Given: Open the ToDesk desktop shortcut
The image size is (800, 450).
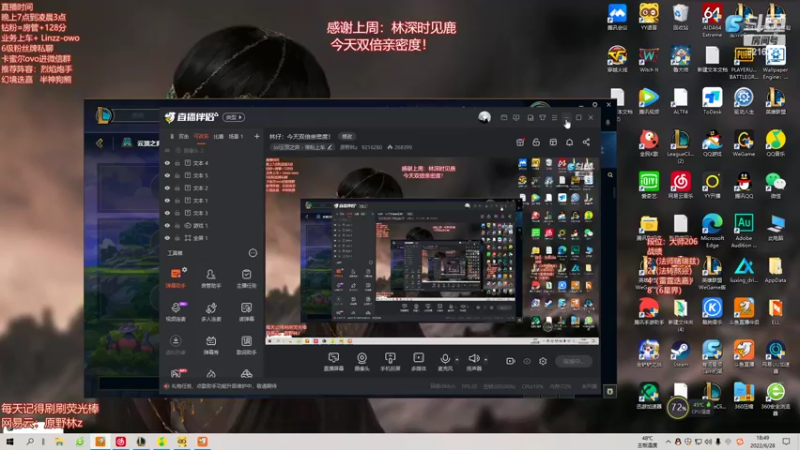Looking at the screenshot, I should click(712, 101).
